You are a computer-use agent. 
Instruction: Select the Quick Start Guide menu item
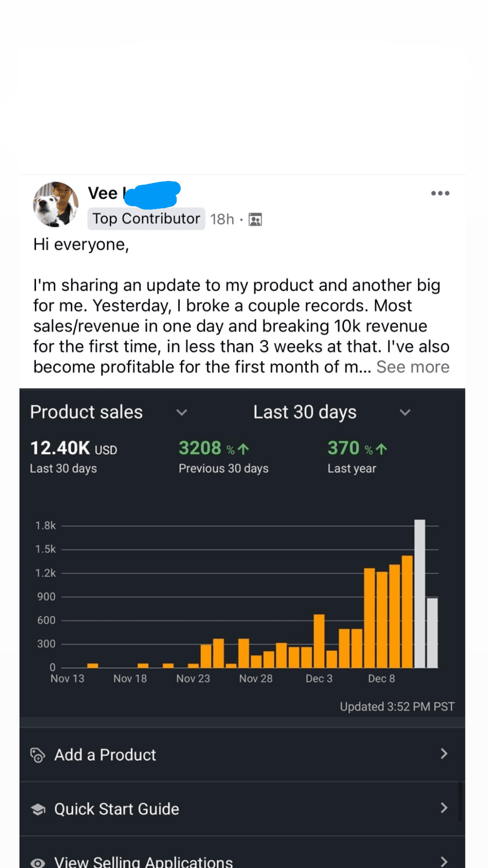click(x=116, y=809)
